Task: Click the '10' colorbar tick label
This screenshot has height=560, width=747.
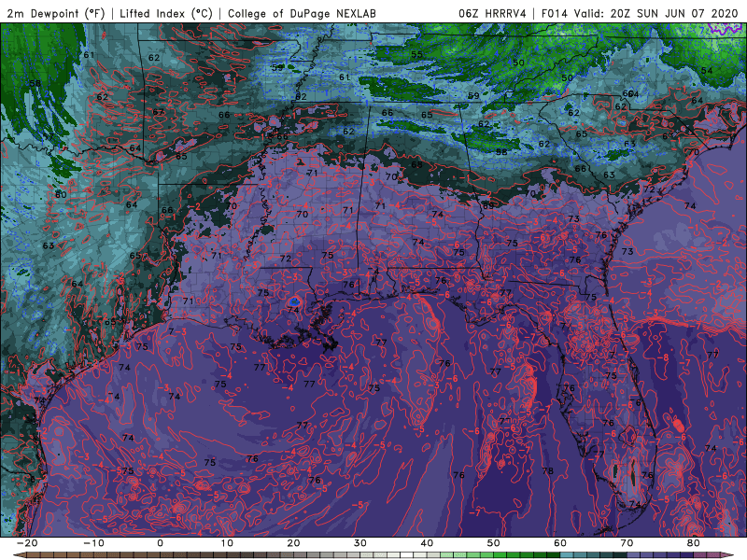Action: pyautogui.click(x=227, y=543)
